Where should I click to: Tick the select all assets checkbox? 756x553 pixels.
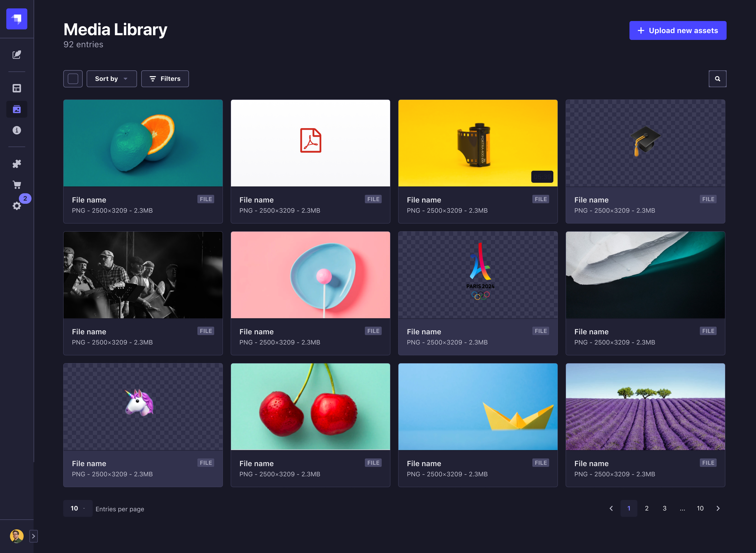[x=73, y=79]
